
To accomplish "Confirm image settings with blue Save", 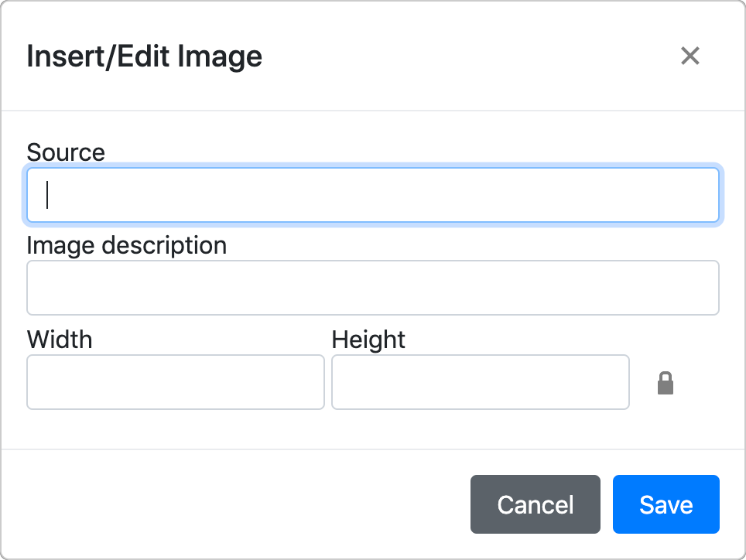I will pyautogui.click(x=666, y=504).
